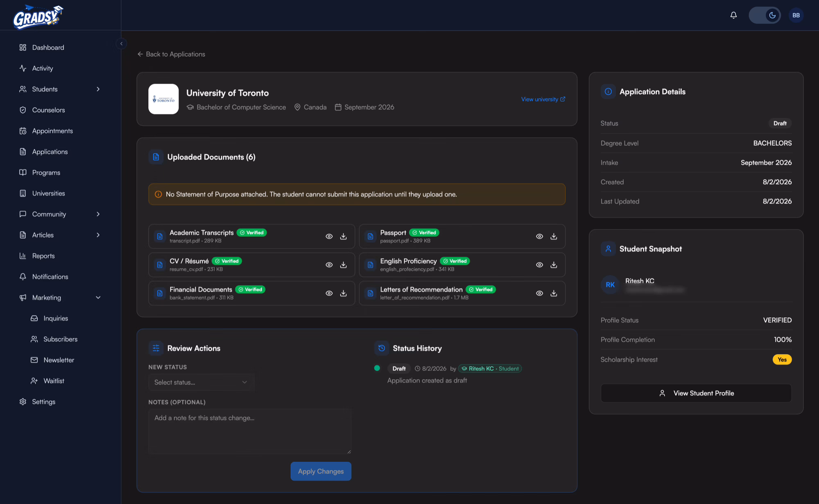Preview Academic Transcripts with the eye icon

(x=329, y=236)
